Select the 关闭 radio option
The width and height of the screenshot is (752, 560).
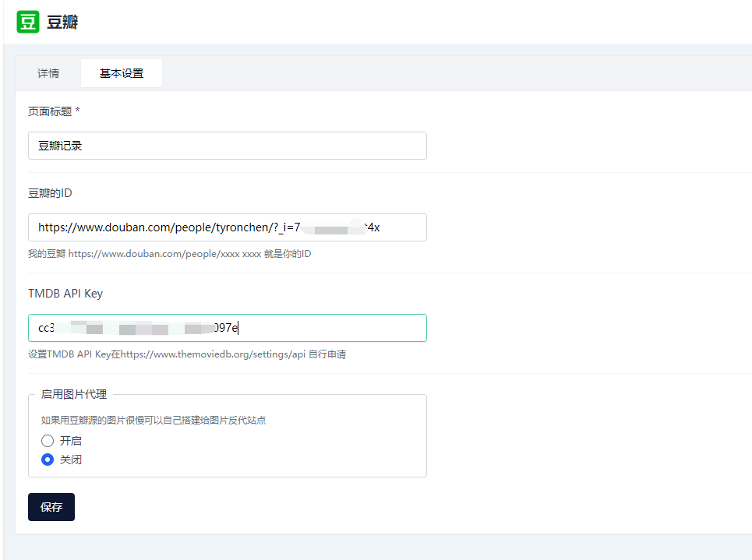(x=48, y=460)
